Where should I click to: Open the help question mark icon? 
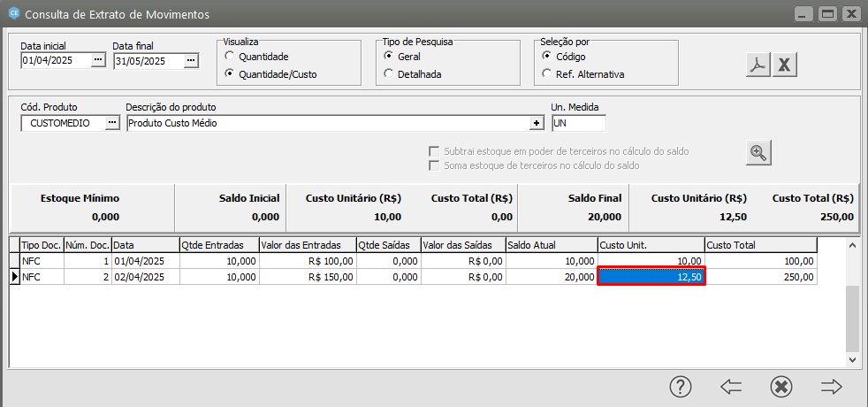click(x=680, y=387)
